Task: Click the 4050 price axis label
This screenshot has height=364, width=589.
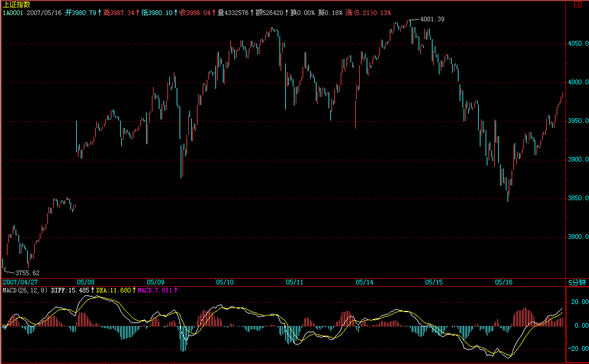Action: click(577, 44)
